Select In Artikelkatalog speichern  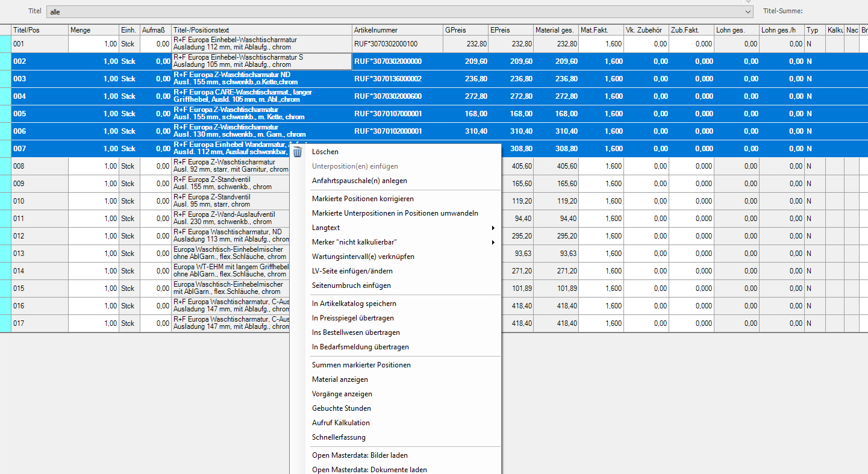[354, 304]
